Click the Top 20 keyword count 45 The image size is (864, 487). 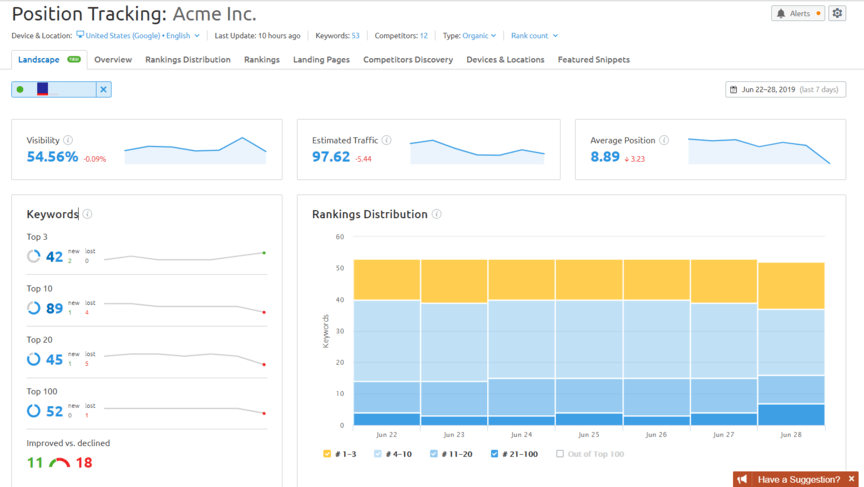pos(54,360)
